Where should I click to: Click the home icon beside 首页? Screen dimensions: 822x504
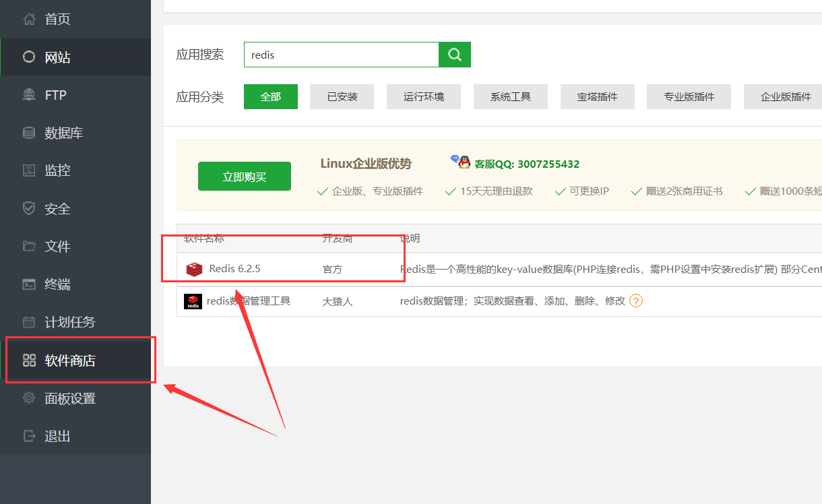(x=29, y=19)
